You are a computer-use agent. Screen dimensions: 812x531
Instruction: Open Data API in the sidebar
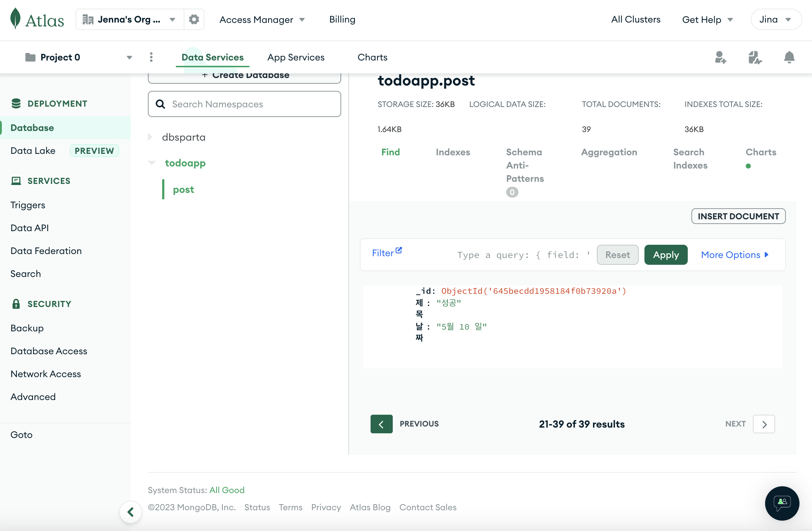click(30, 228)
